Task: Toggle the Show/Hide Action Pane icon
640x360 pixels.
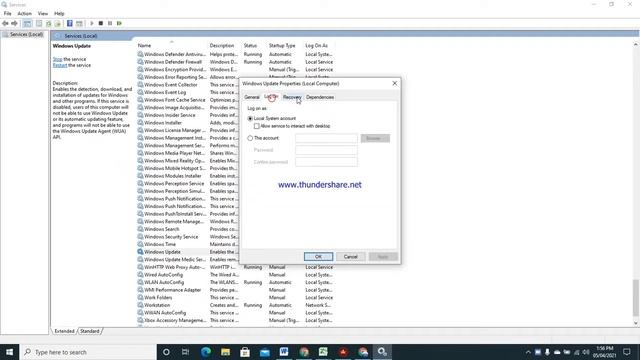Action: (x=79, y=23)
